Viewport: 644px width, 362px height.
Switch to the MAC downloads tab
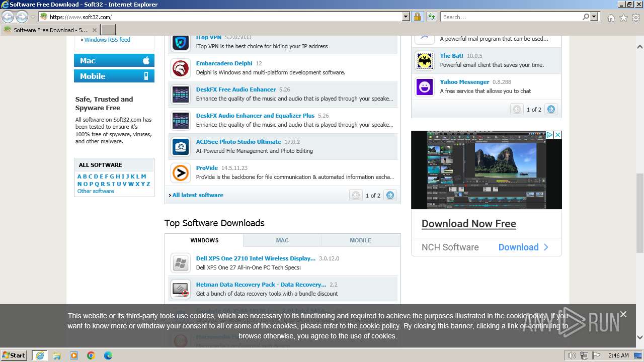pos(282,240)
